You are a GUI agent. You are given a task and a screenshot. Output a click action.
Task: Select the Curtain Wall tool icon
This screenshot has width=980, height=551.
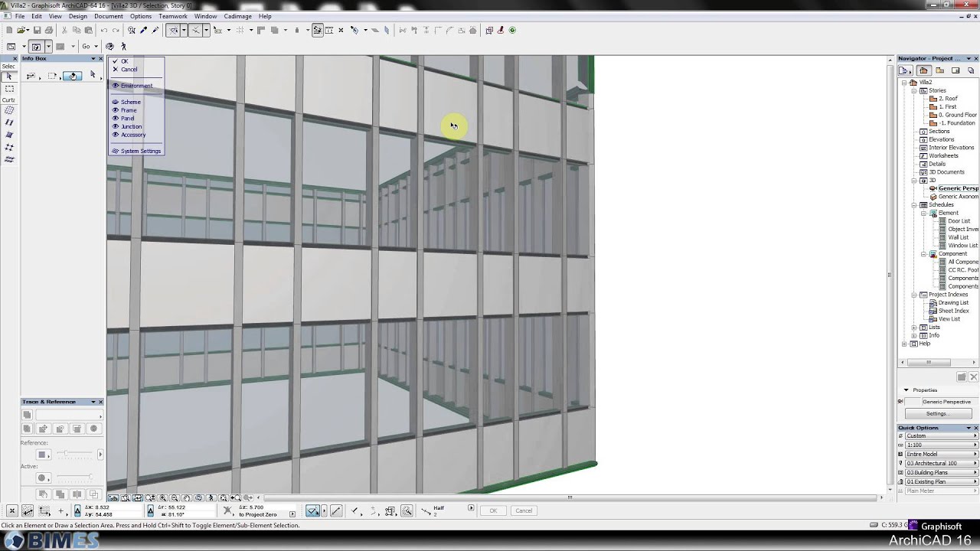(x=9, y=110)
